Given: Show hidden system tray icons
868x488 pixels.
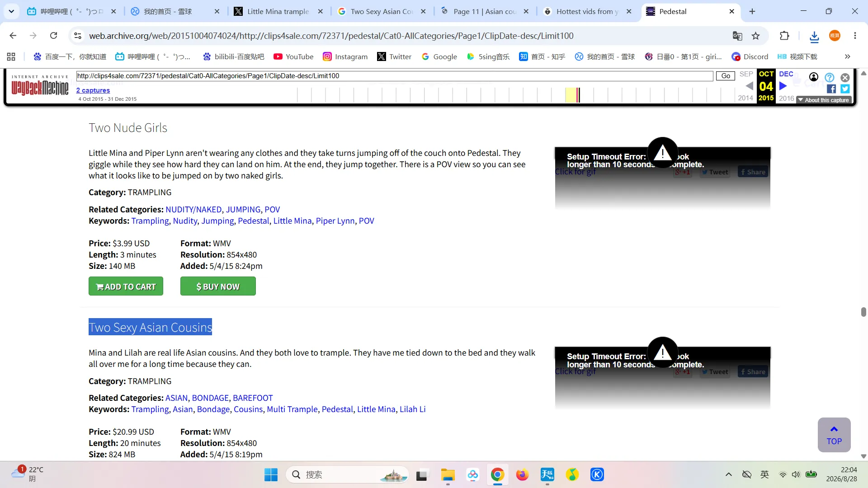Looking at the screenshot, I should pos(728,474).
